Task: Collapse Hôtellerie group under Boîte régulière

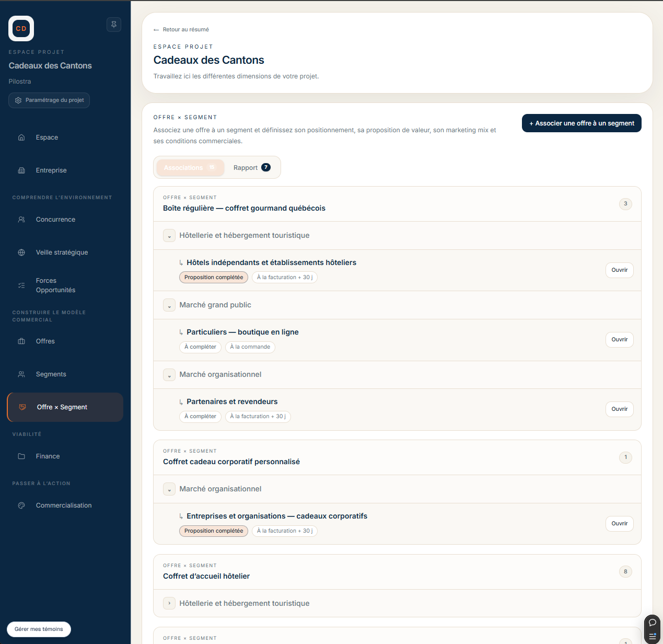Action: [169, 236]
